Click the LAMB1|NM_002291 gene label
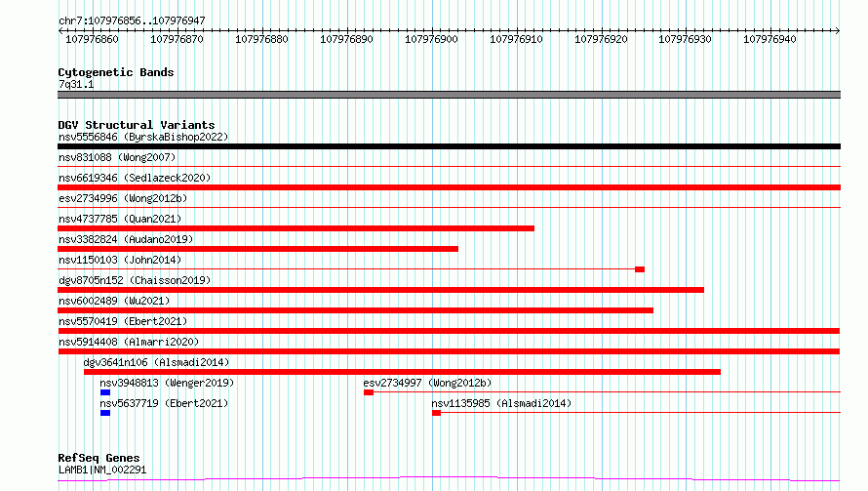This screenshot has width=868, height=491. point(102,470)
